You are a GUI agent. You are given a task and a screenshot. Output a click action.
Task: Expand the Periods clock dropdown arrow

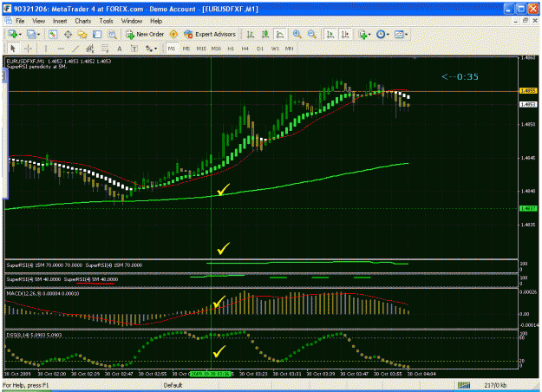tap(388, 35)
